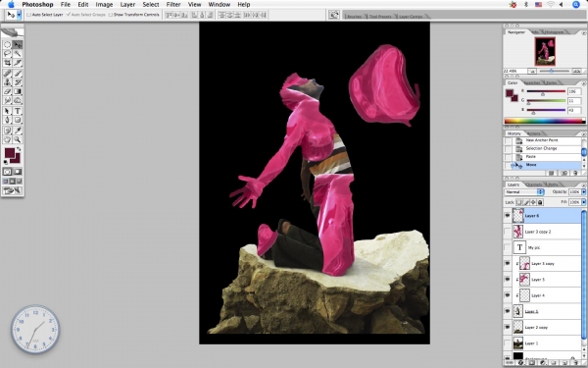588x368 pixels.
Task: Select the Dodge tool
Action: click(x=18, y=101)
